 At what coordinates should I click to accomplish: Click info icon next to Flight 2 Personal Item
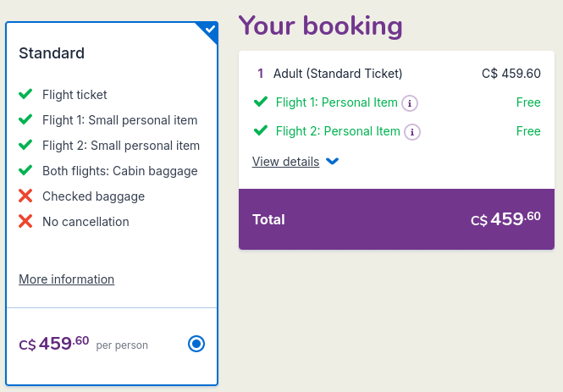point(412,132)
